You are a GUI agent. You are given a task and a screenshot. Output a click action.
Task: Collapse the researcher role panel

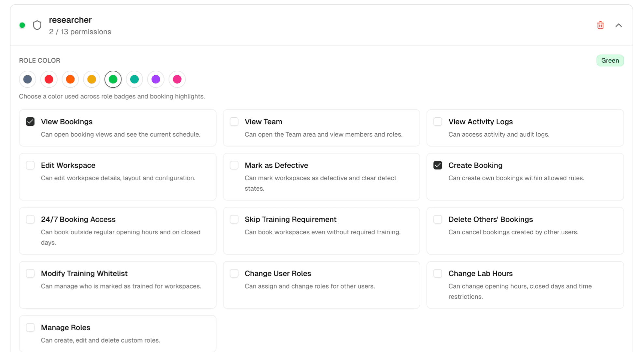619,25
